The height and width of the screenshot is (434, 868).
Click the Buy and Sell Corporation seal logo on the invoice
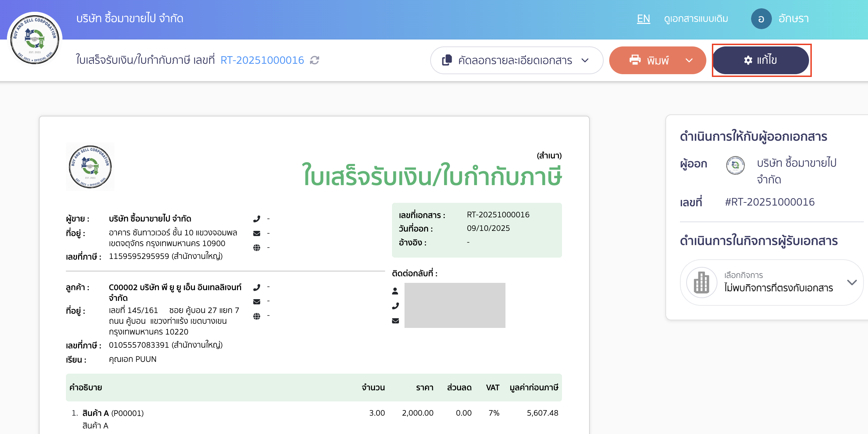90,167
